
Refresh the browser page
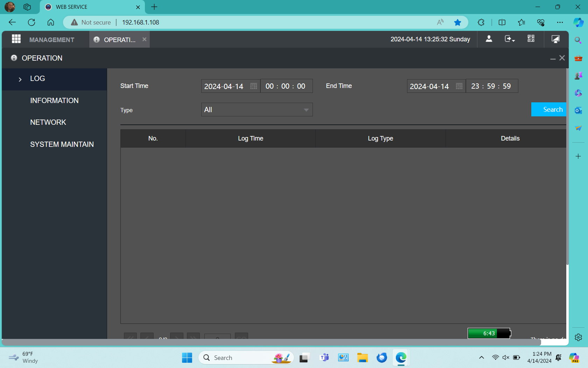[x=31, y=22]
